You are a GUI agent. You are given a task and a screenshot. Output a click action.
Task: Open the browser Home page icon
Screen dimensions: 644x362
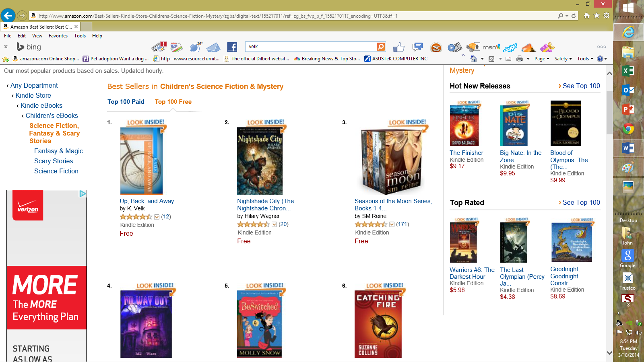pos(587,16)
